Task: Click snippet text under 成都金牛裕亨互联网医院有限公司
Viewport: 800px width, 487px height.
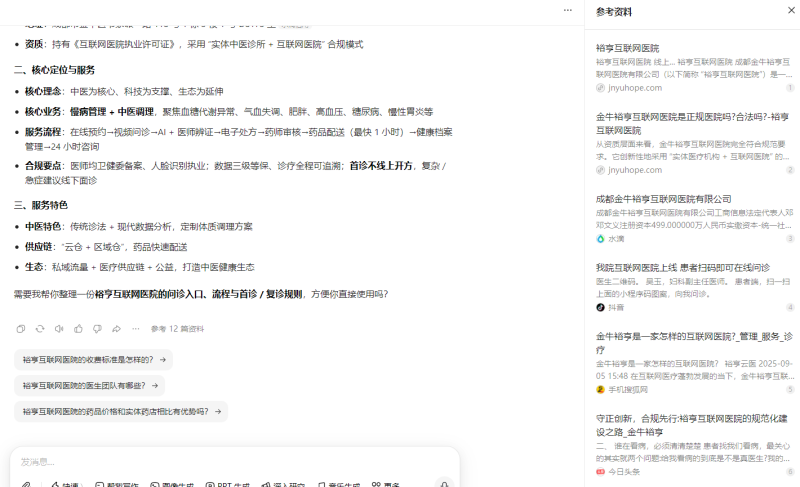Action: click(x=694, y=219)
